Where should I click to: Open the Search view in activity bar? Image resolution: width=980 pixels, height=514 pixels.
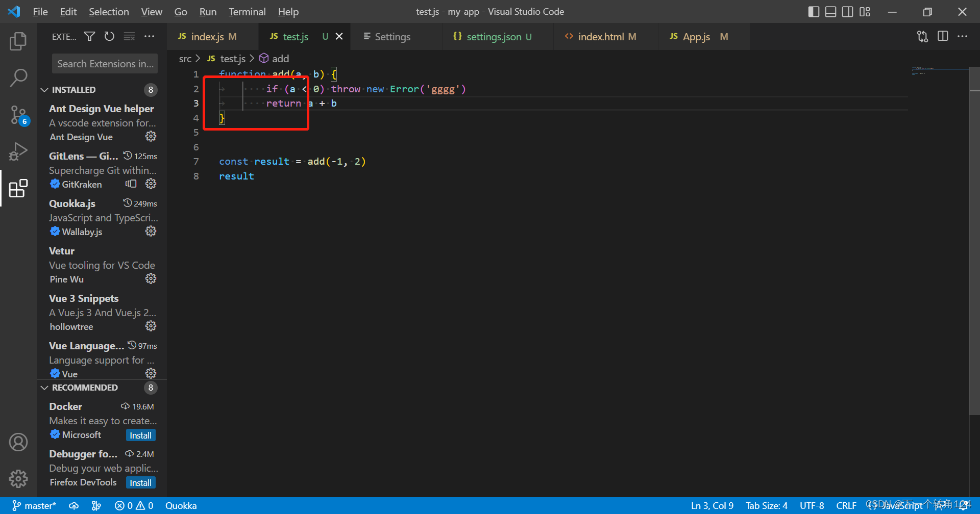click(18, 78)
